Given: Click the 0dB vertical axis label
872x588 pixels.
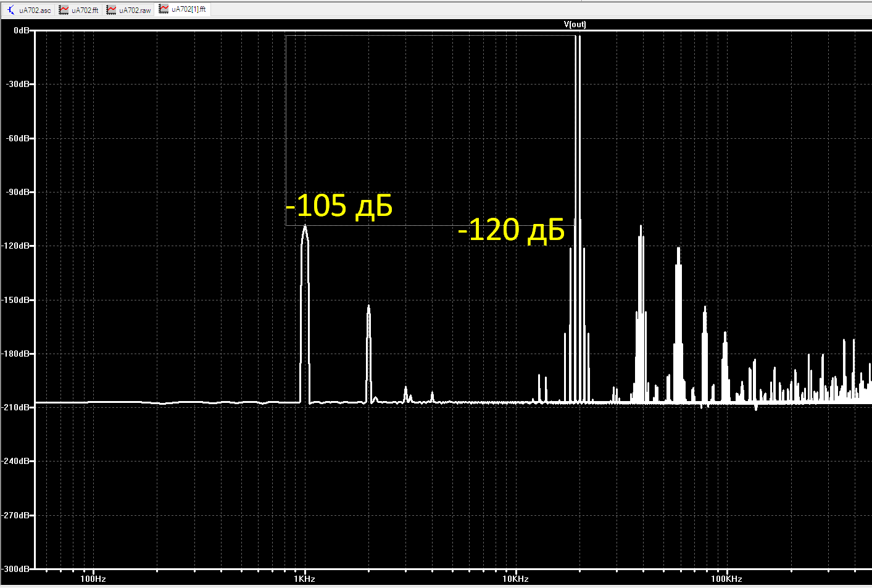Looking at the screenshot, I should [22, 30].
